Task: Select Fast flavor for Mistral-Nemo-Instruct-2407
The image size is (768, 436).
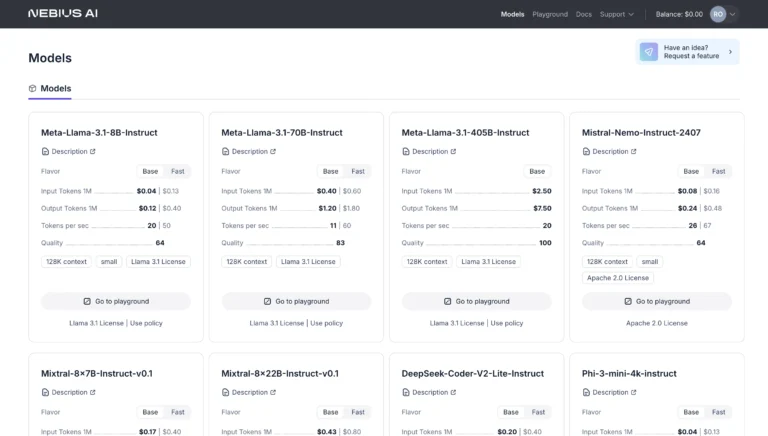Action: [x=719, y=171]
